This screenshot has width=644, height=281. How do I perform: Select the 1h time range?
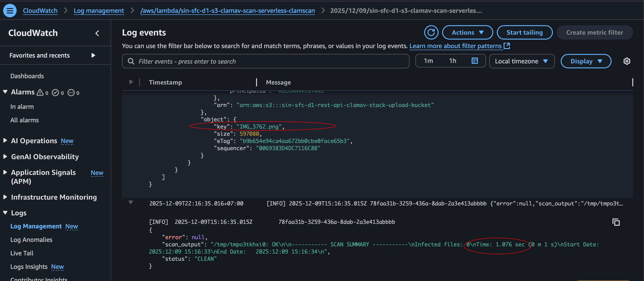[x=453, y=61]
